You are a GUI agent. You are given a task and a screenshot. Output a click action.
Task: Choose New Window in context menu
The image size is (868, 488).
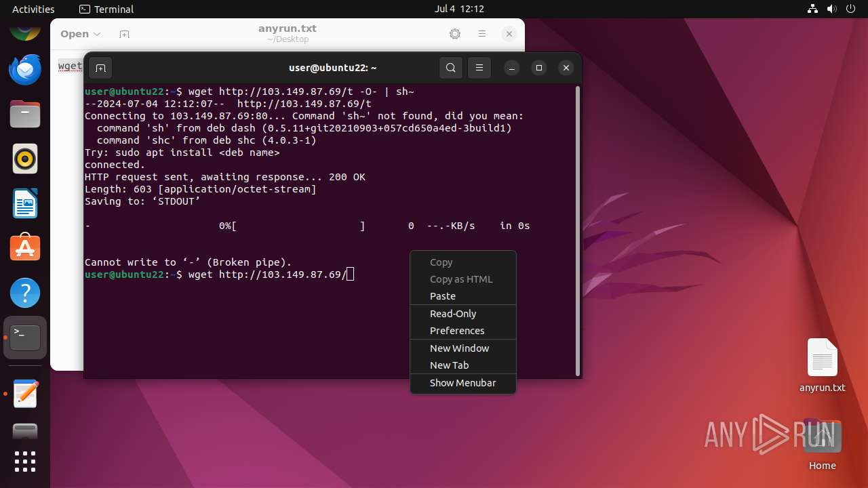(463, 348)
